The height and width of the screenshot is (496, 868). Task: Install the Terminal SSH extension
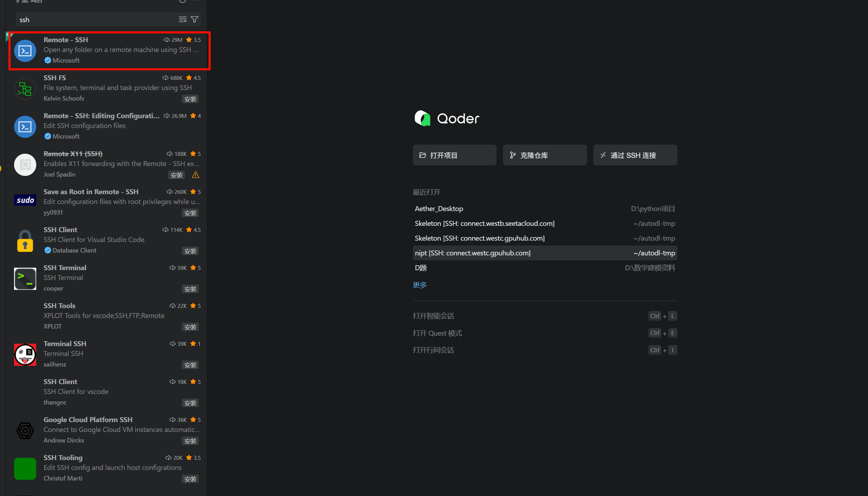[190, 365]
